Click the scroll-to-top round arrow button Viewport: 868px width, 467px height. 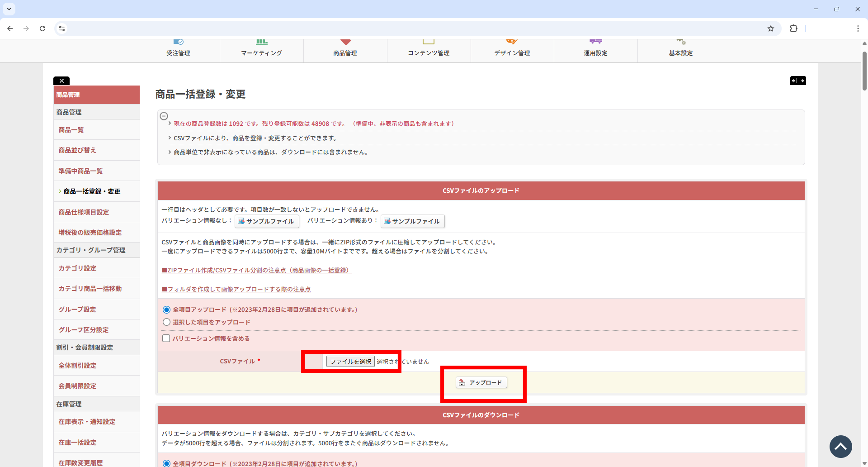point(840,447)
